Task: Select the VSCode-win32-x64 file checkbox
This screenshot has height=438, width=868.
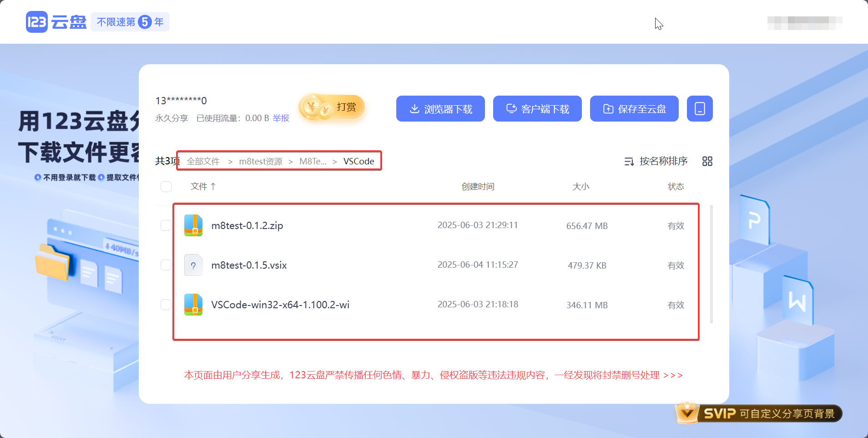Action: click(x=166, y=305)
